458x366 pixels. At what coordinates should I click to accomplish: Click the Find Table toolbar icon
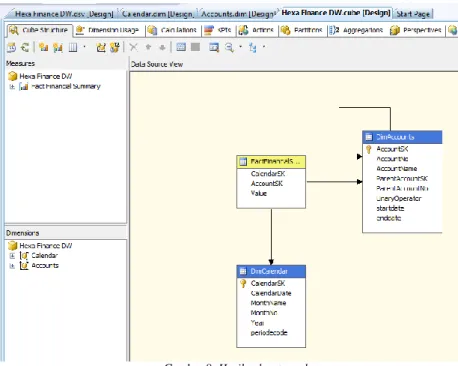point(214,47)
